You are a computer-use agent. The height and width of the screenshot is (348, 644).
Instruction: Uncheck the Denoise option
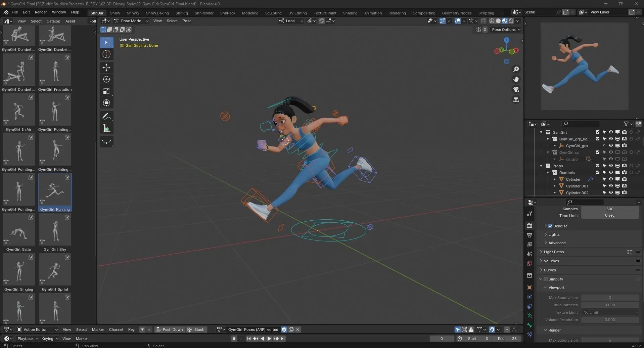551,226
